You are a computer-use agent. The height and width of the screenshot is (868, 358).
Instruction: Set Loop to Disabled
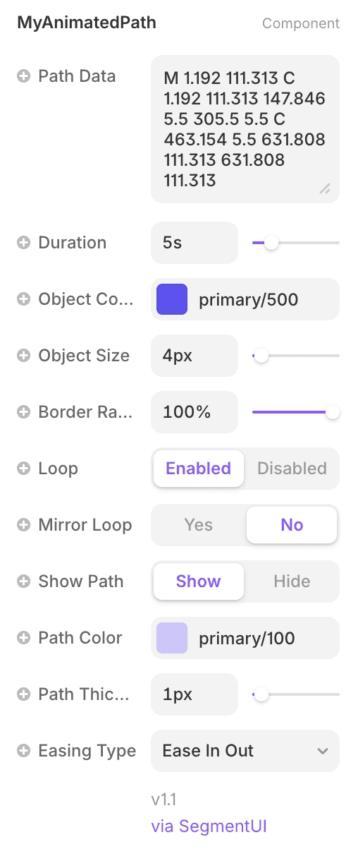pos(292,469)
